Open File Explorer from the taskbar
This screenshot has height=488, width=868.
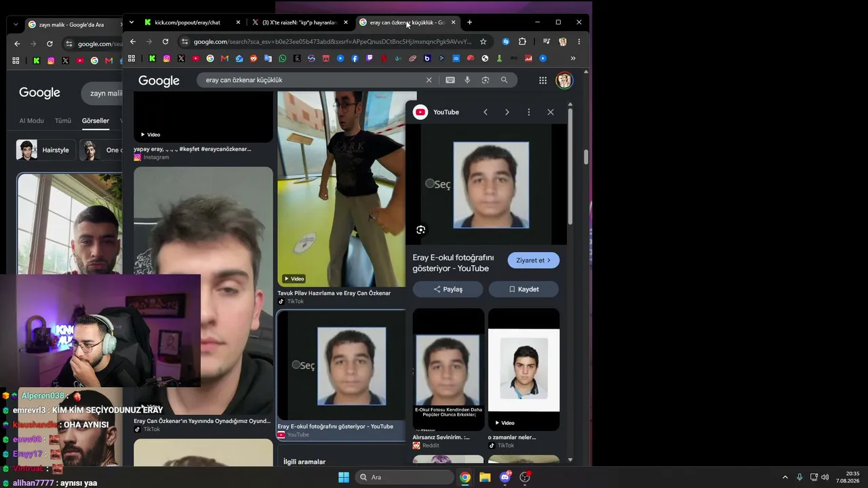click(x=485, y=477)
